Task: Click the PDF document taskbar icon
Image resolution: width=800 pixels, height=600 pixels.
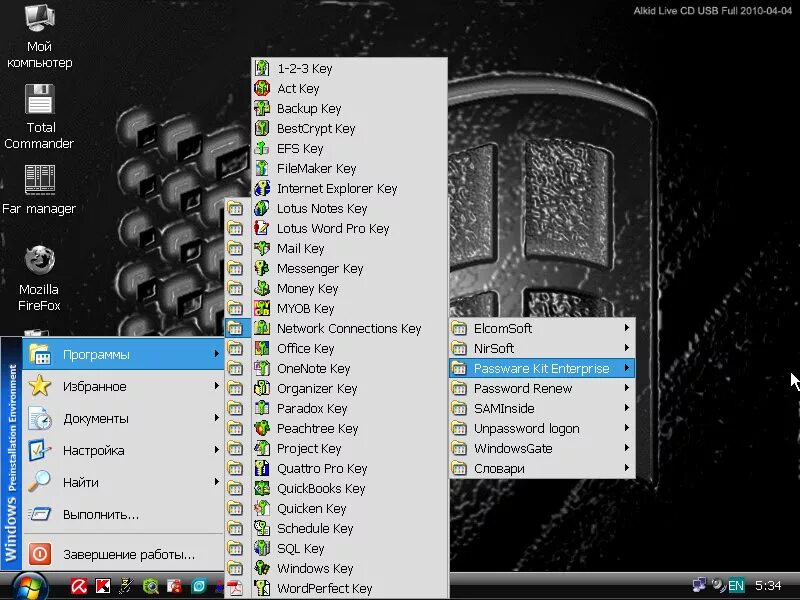Action: 234,586
